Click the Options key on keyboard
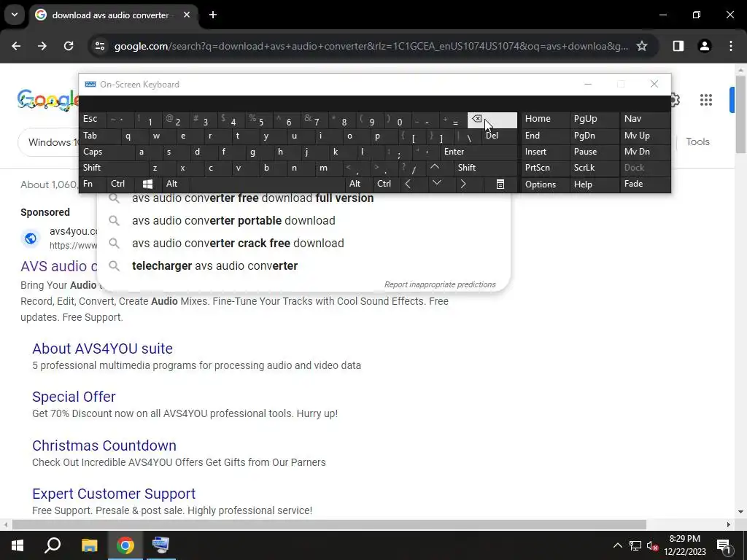The width and height of the screenshot is (747, 560). click(544, 184)
